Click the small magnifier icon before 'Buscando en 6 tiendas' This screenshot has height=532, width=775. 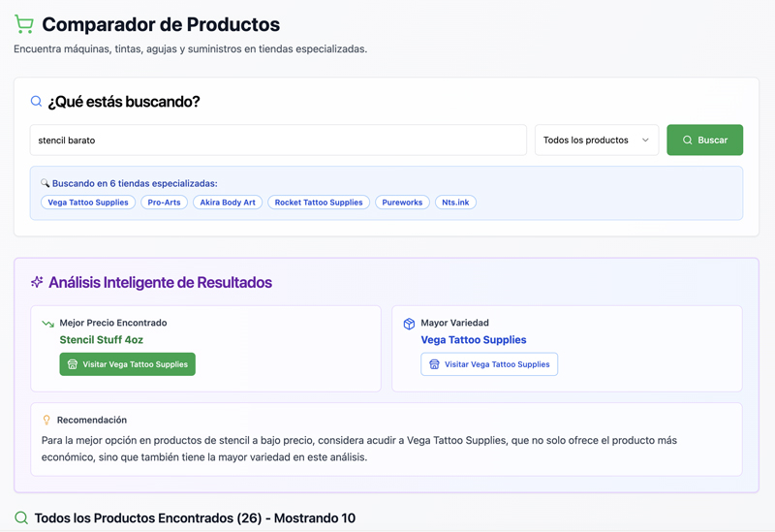[45, 183]
